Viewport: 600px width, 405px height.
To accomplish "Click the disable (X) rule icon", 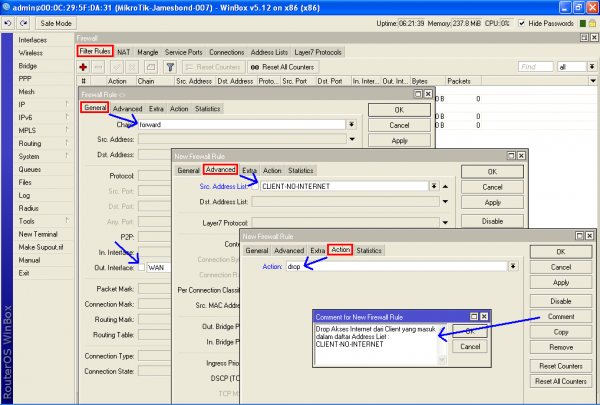I will 132,67.
